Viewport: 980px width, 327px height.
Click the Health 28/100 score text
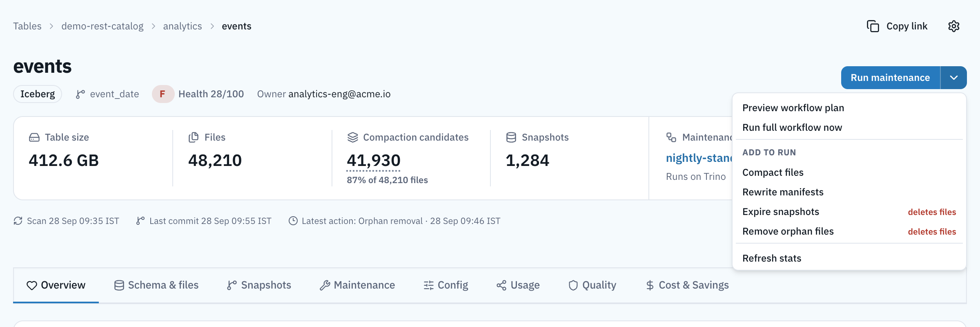coord(211,94)
